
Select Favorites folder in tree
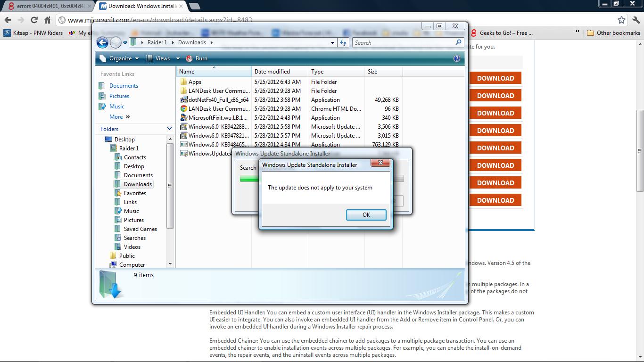(x=135, y=193)
